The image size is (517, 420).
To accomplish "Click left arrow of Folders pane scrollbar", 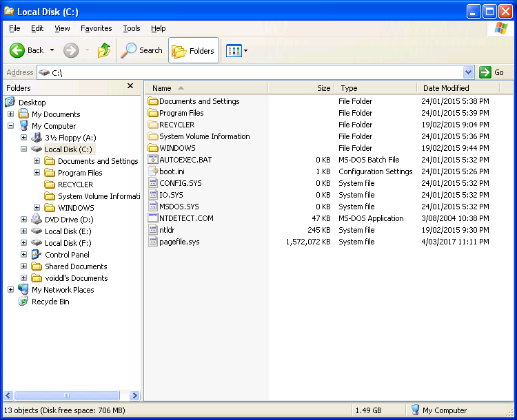I will click(x=8, y=395).
